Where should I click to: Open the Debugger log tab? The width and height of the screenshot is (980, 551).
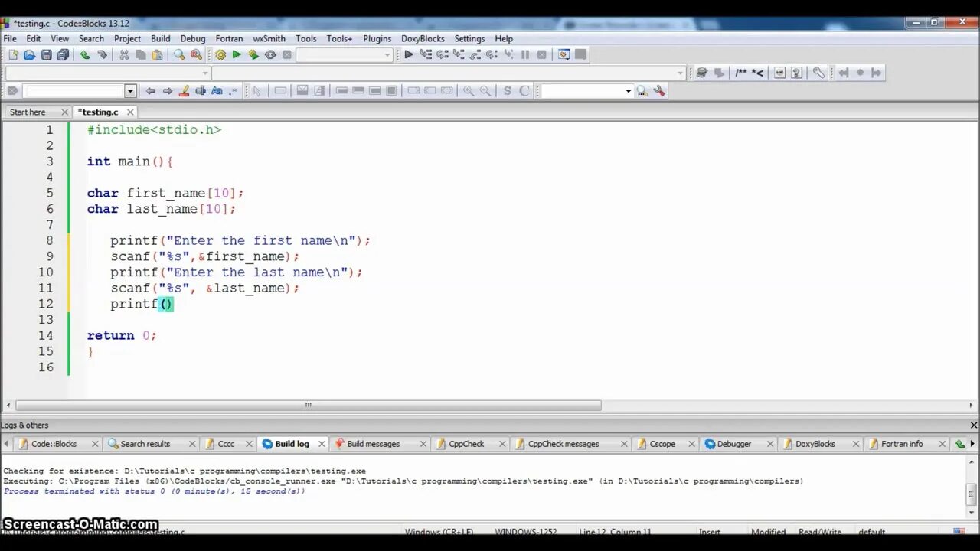pyautogui.click(x=733, y=444)
